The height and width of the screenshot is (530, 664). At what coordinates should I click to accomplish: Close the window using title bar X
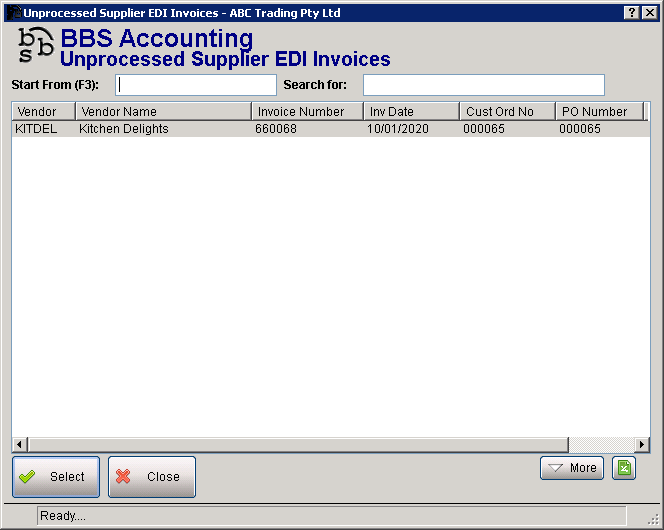coord(649,12)
